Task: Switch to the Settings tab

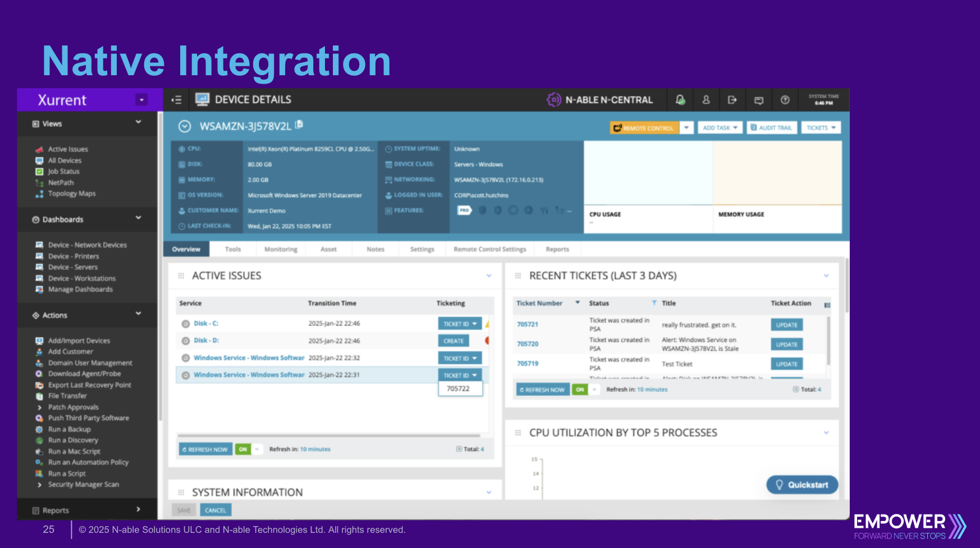Action: tap(422, 249)
